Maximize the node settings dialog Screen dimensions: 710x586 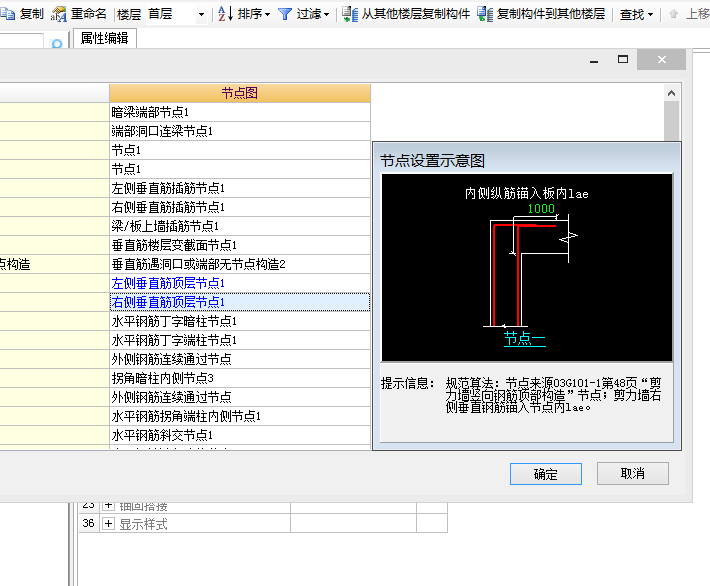pyautogui.click(x=623, y=59)
